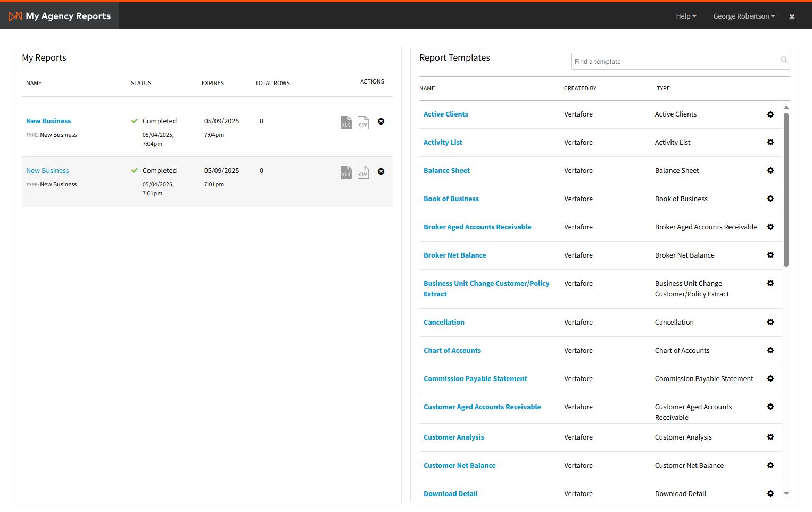Screen dimensions: 812x512
Task: Delete the New Business report completed 7:04pm
Action: coord(381,121)
